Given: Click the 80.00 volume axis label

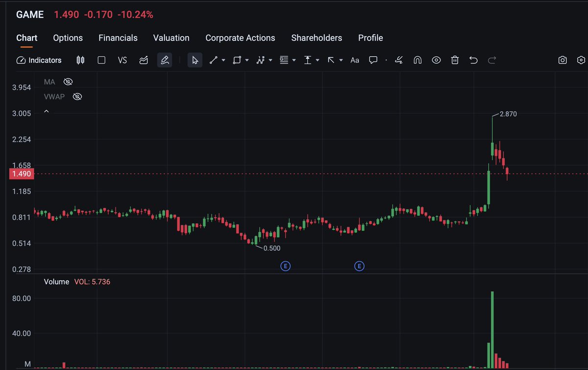Looking at the screenshot, I should click(21, 298).
